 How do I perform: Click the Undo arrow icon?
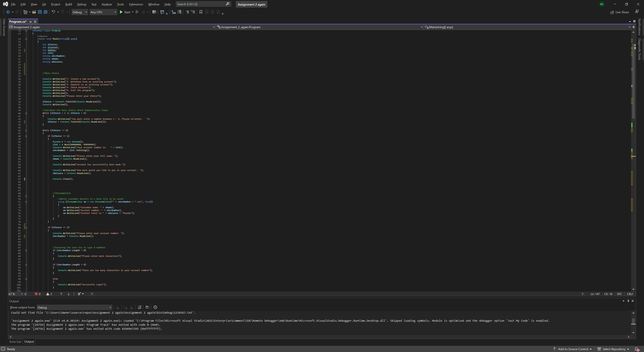53,12
